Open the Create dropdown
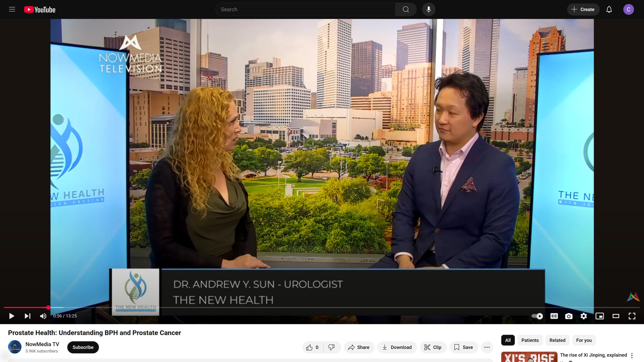The height and width of the screenshot is (362, 644). point(583,10)
